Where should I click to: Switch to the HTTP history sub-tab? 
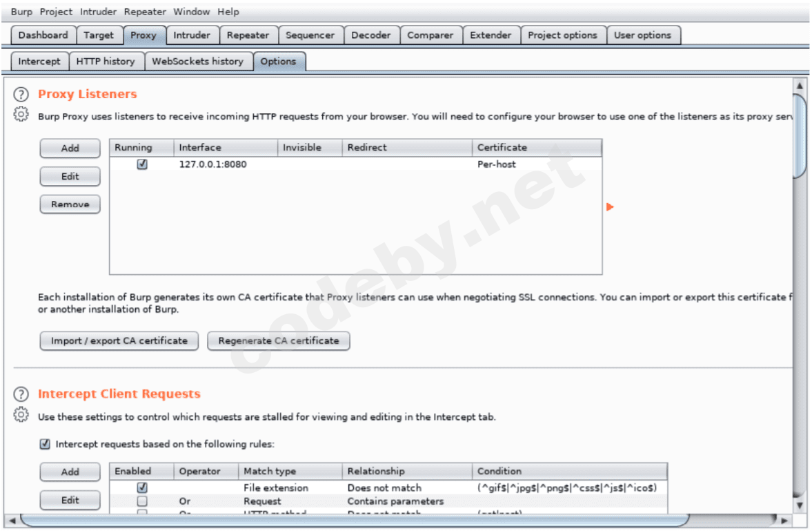[106, 61]
